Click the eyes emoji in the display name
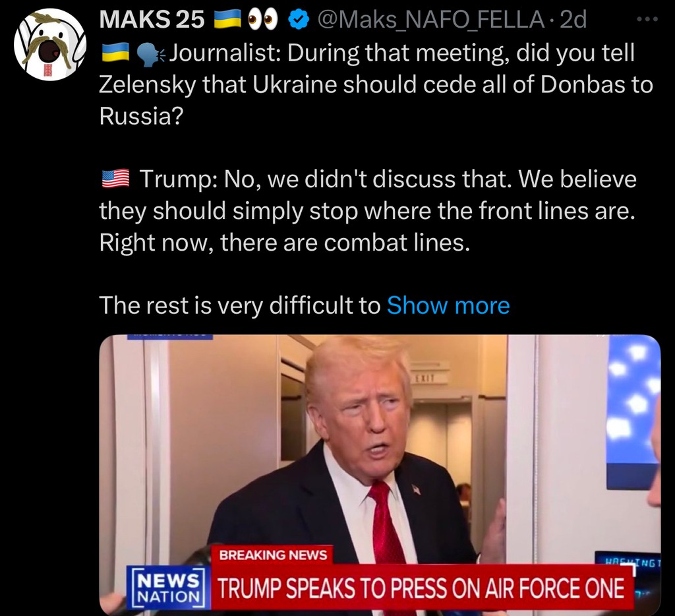This screenshot has width=675, height=616. point(262,20)
